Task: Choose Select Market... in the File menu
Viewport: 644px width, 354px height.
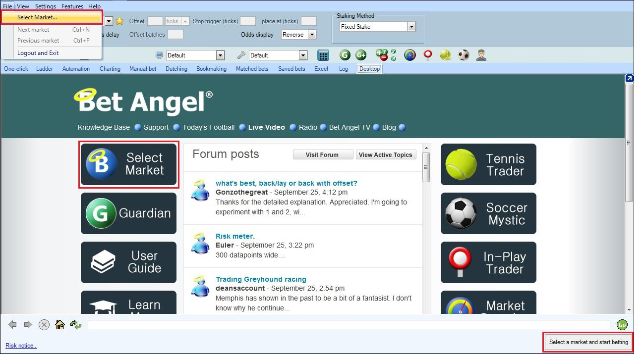Action: click(52, 17)
